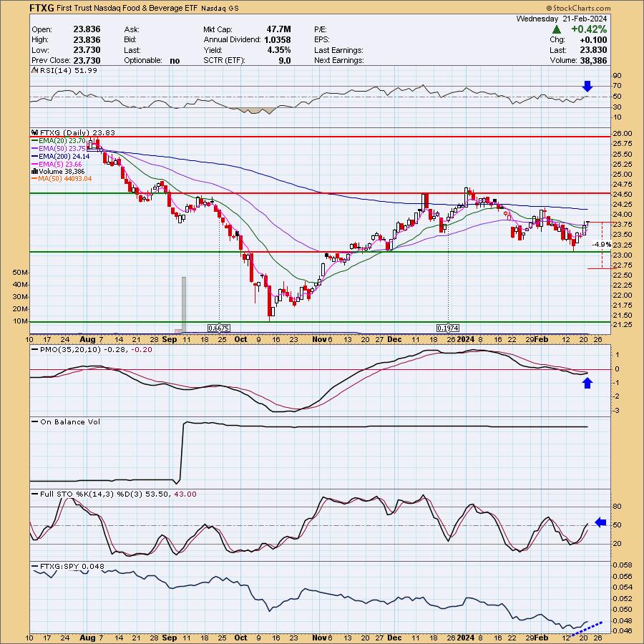This screenshot has height=644, width=644.
Task: Click the Volume value 38,386 in header
Action: coord(593,60)
